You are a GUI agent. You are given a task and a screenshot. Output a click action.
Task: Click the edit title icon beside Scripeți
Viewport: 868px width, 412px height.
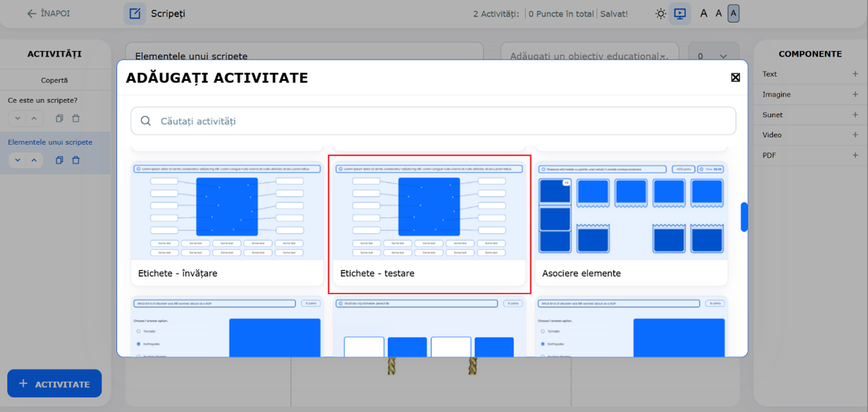tap(135, 13)
